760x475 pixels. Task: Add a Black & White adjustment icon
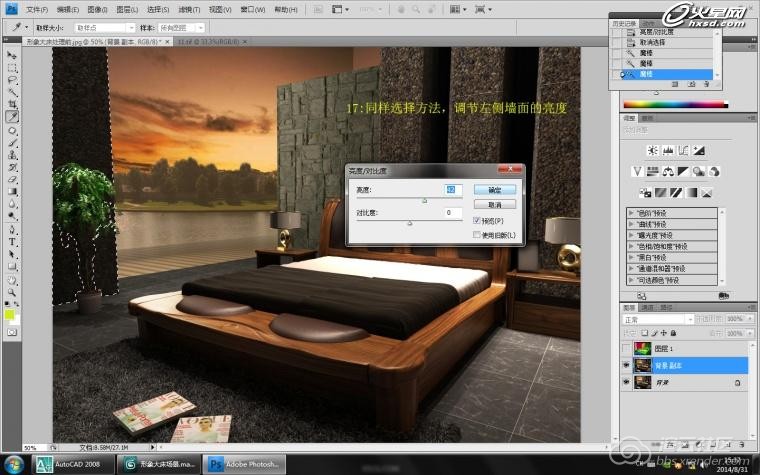[x=683, y=171]
